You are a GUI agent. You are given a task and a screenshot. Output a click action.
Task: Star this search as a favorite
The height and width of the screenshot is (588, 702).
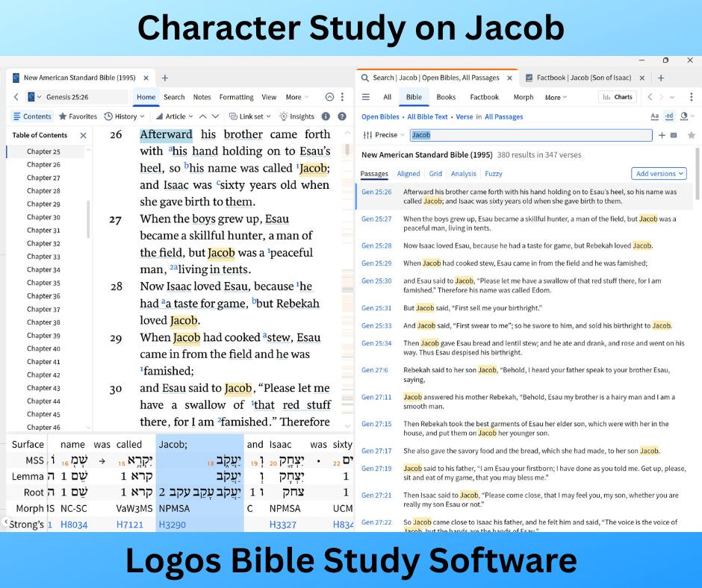click(x=691, y=135)
